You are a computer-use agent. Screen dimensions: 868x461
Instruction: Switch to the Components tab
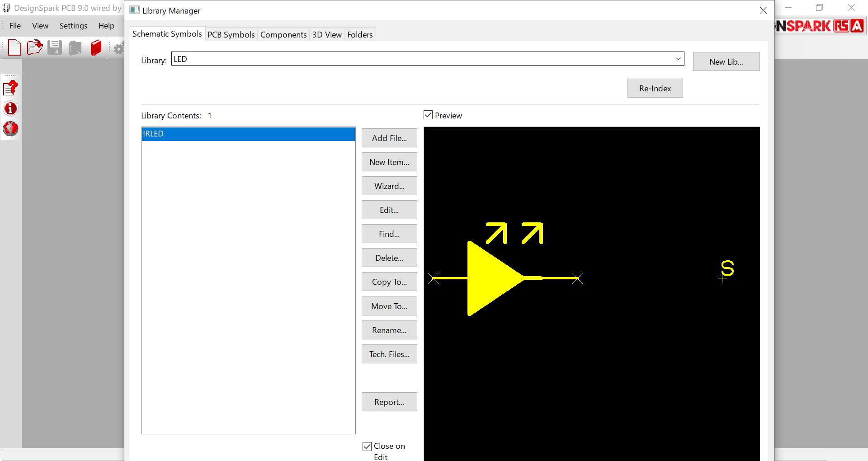pyautogui.click(x=283, y=34)
